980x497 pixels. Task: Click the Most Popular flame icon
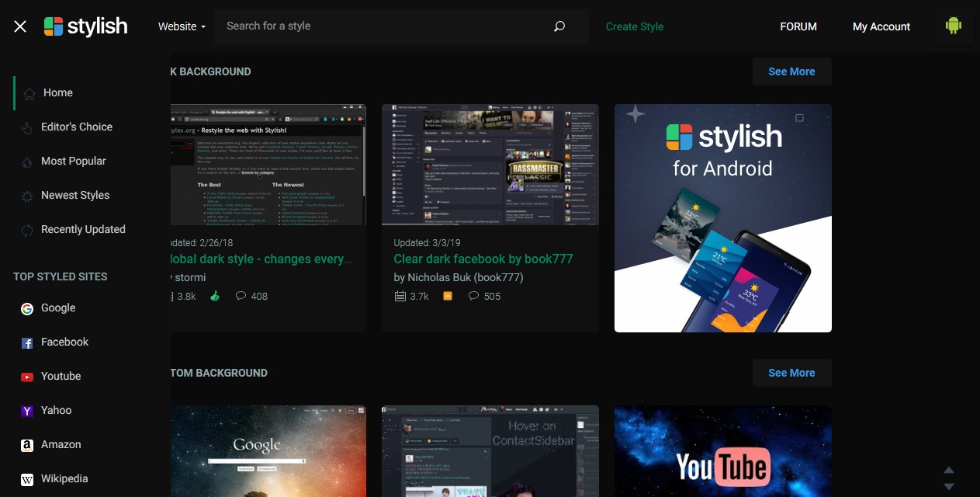click(27, 162)
